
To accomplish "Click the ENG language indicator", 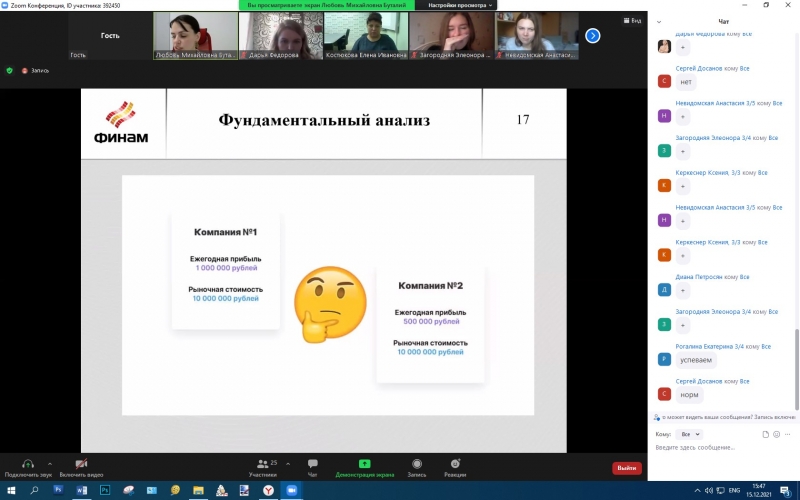I will click(x=734, y=490).
